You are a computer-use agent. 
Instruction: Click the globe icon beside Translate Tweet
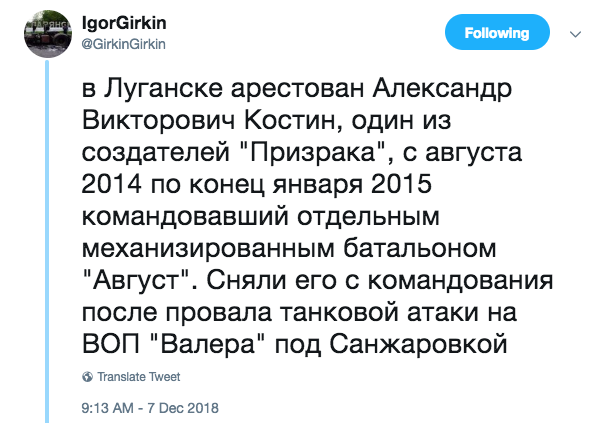(x=87, y=377)
